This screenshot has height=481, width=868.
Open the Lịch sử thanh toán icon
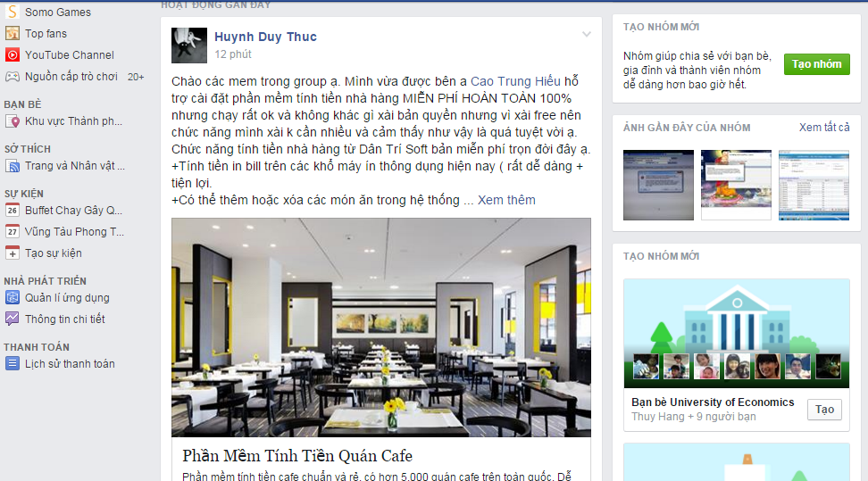click(13, 364)
